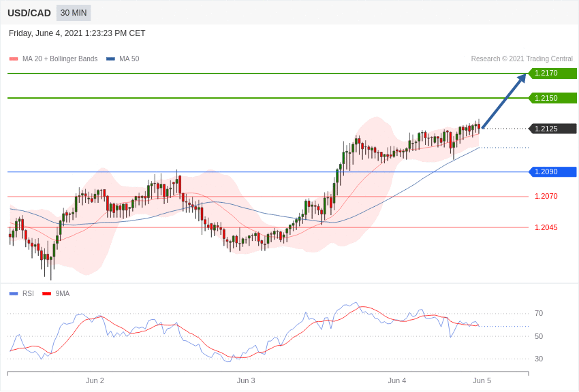579x392 pixels.
Task: Click the MA 20 + Bollinger Bands legend swatch
Action: tap(14, 59)
